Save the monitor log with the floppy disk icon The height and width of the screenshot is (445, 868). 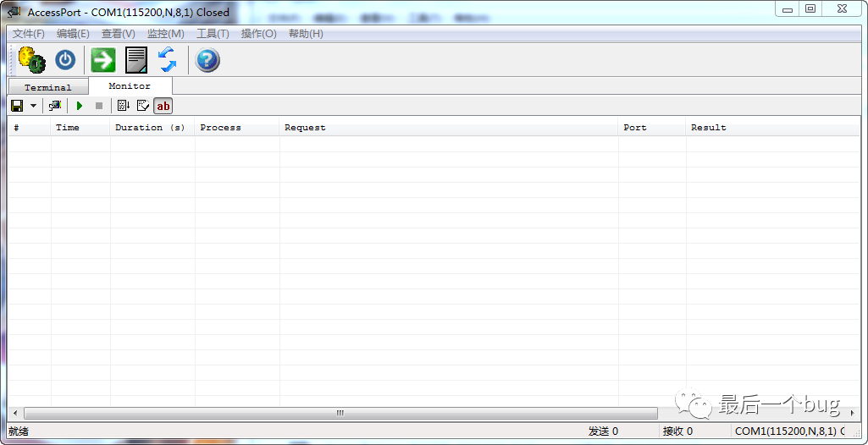point(16,106)
